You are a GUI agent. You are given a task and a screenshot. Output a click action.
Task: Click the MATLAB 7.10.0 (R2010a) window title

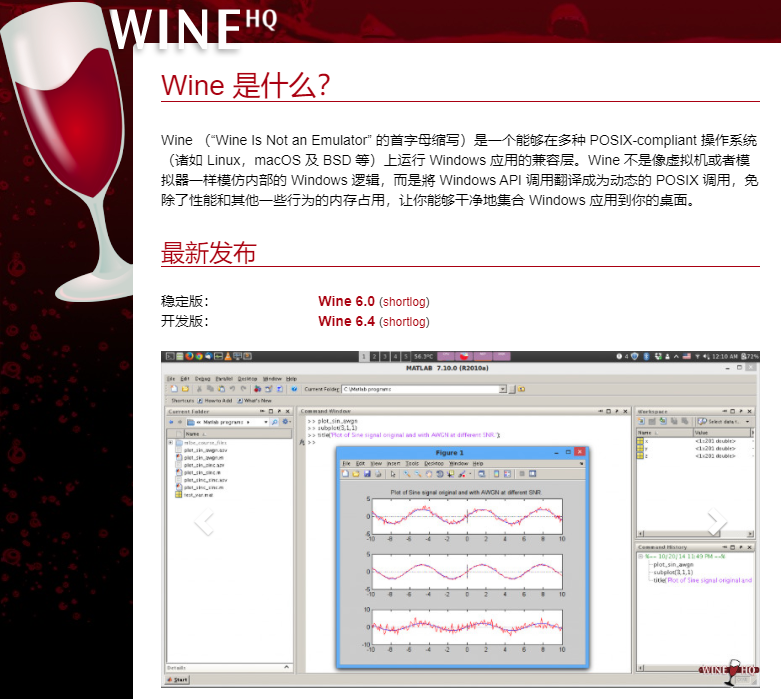coord(447,368)
